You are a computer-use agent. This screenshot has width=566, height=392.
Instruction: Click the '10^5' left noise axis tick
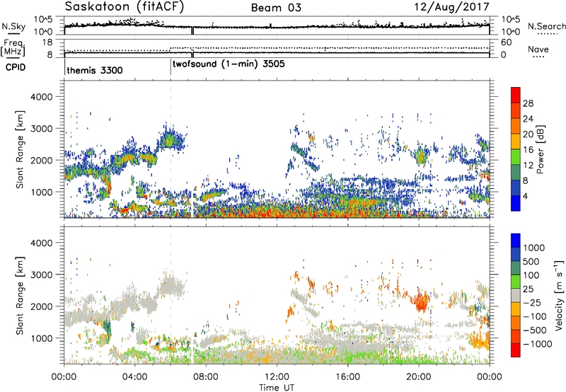(43, 20)
